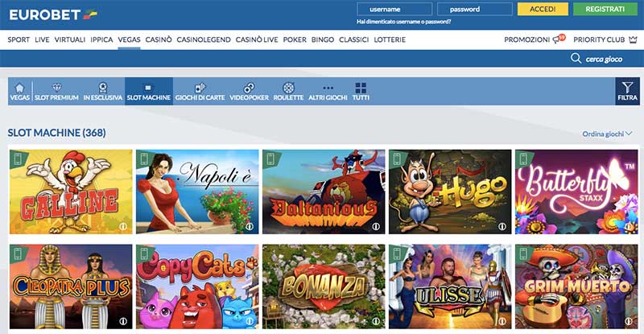Go to CasinoLegend section
This screenshot has height=334, width=644.
204,39
